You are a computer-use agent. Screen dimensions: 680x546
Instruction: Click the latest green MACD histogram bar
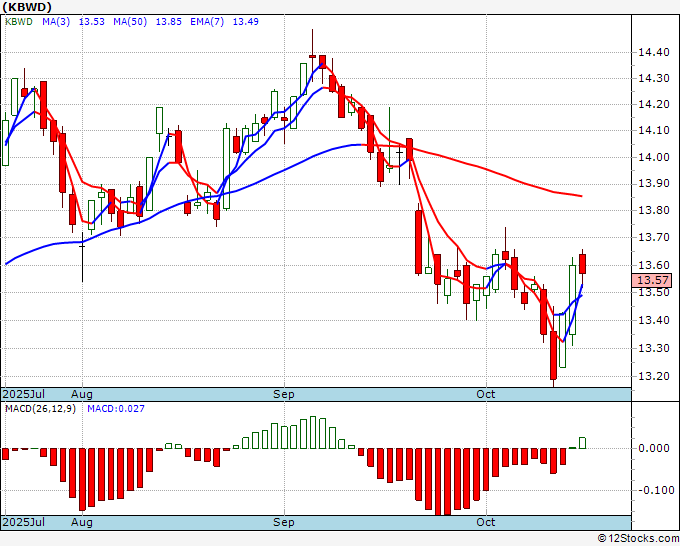tap(582, 443)
